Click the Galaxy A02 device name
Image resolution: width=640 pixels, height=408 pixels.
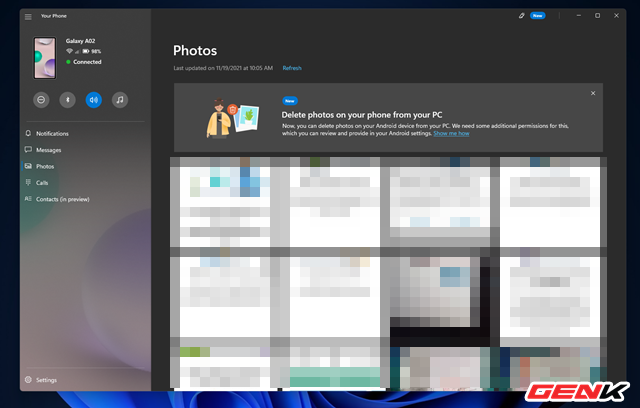coord(80,41)
